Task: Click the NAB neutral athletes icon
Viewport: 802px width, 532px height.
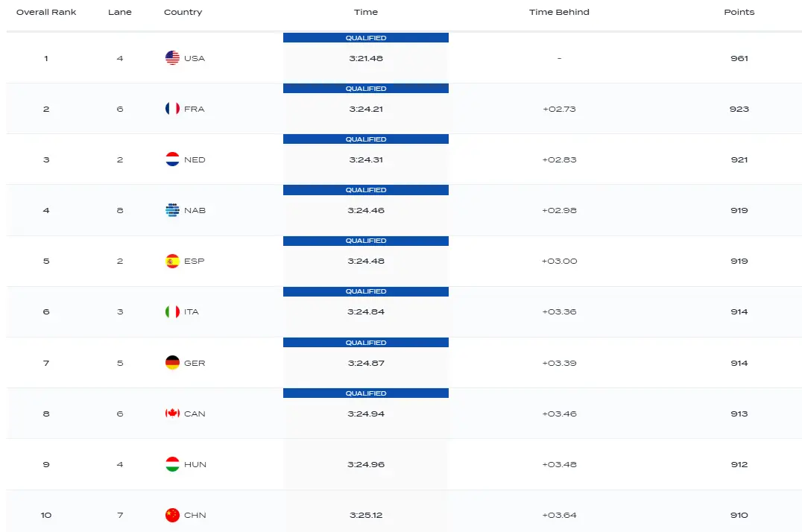Action: pos(172,210)
